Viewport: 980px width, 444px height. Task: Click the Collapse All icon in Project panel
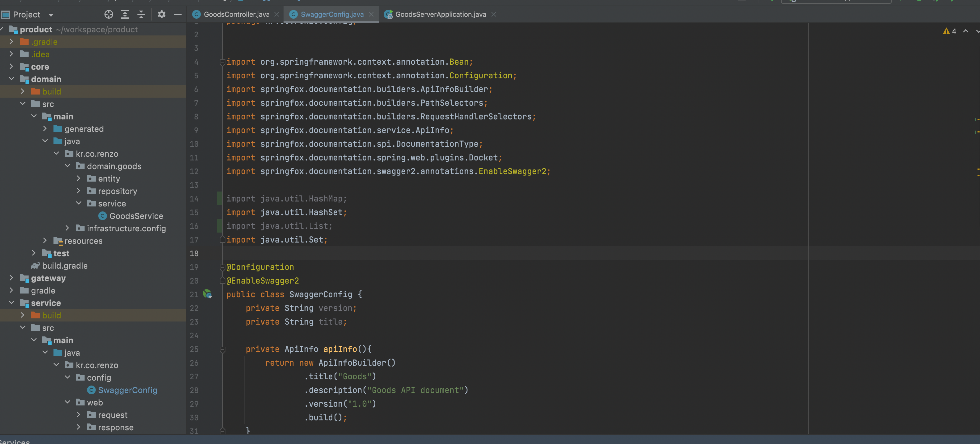click(141, 14)
